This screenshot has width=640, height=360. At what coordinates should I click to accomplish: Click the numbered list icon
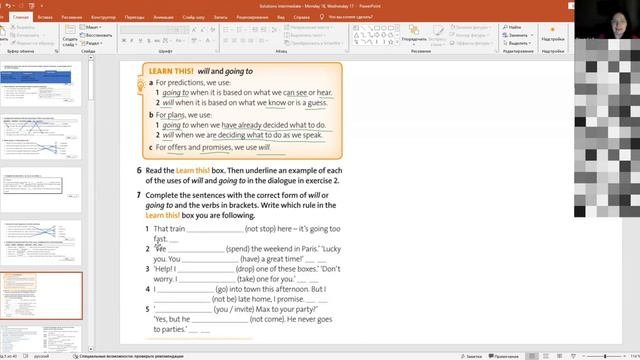point(240,30)
